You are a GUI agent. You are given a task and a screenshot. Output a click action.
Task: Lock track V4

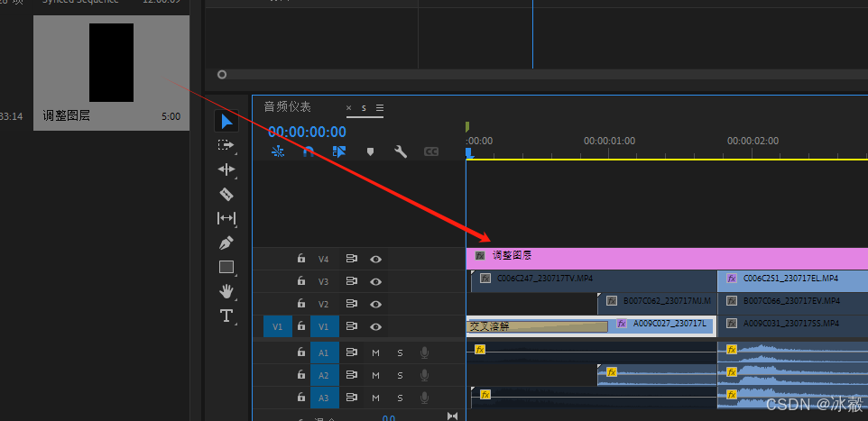(301, 259)
